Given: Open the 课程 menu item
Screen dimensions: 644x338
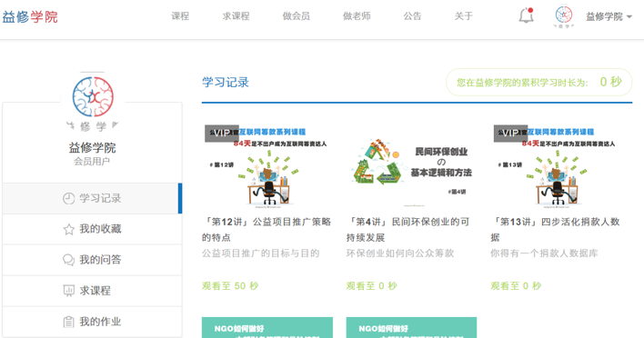Looking at the screenshot, I should [180, 16].
